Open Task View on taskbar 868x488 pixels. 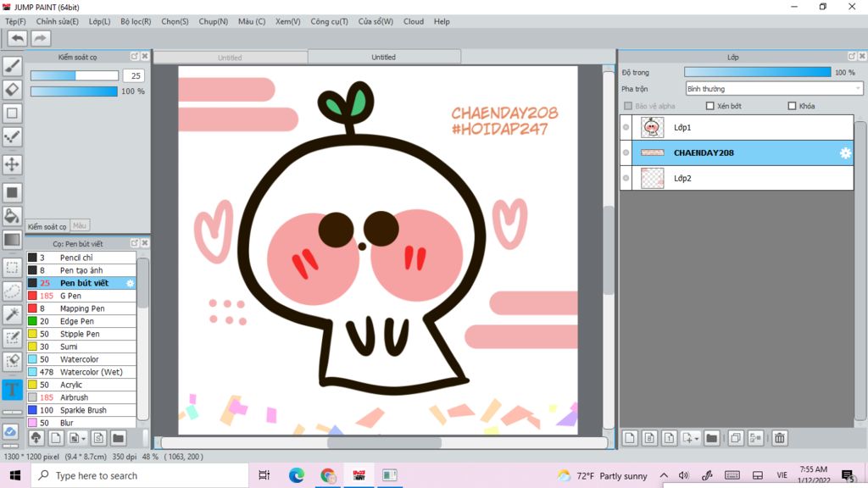coord(264,475)
